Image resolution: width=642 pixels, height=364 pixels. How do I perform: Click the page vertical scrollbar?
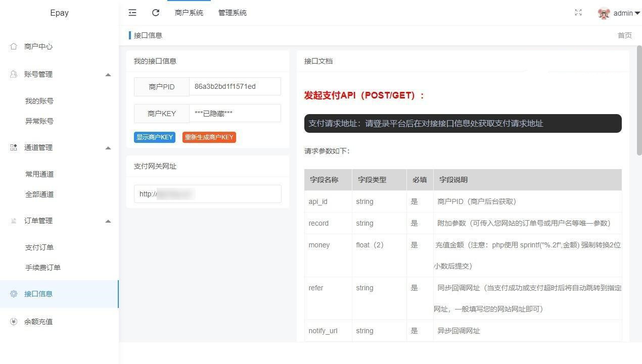click(x=639, y=101)
